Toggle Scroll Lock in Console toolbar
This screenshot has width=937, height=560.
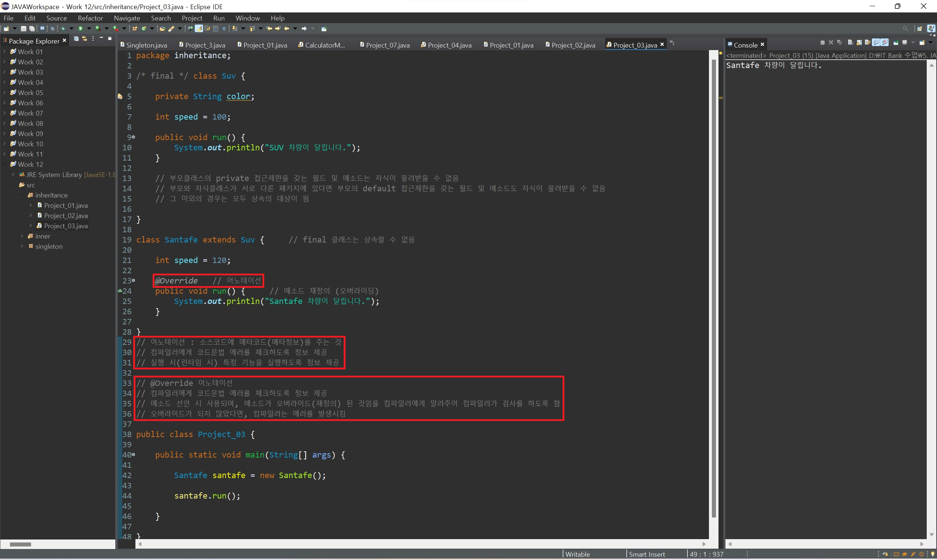(859, 43)
